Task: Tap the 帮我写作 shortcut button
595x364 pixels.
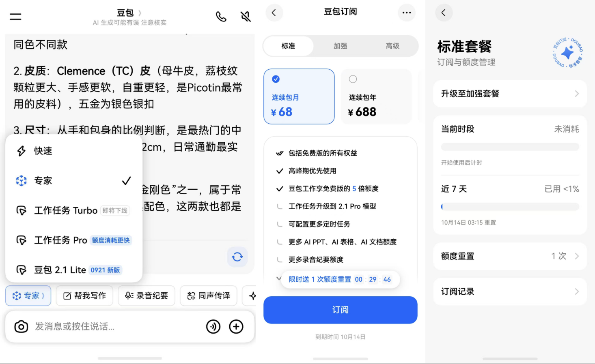Action: [x=85, y=295]
